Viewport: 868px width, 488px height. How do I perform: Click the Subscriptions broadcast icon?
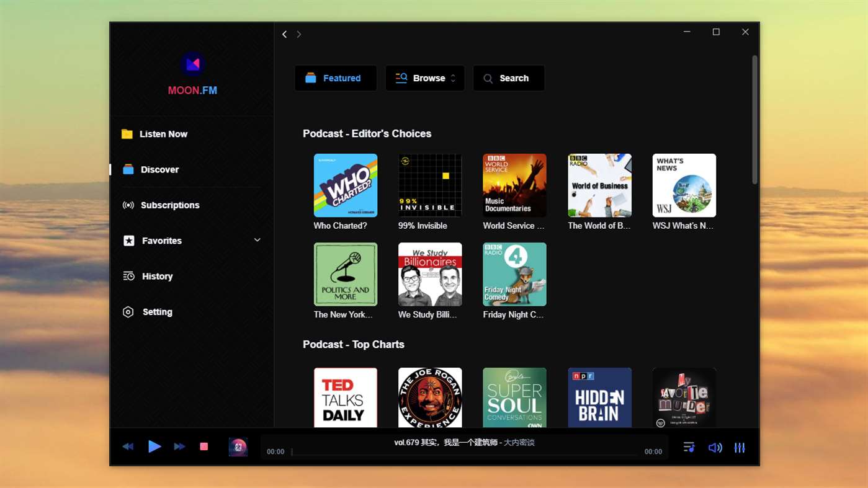pyautogui.click(x=128, y=205)
